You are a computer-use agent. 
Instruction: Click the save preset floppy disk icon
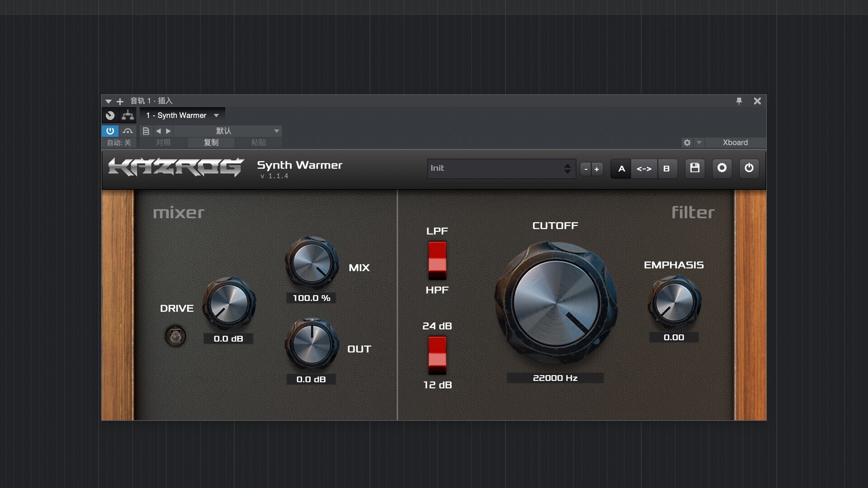[x=695, y=168]
